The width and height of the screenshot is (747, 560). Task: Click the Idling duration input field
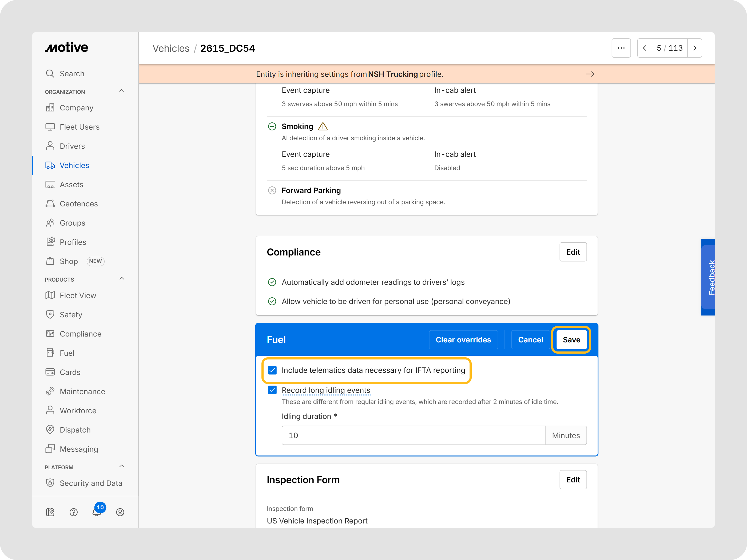coord(413,435)
